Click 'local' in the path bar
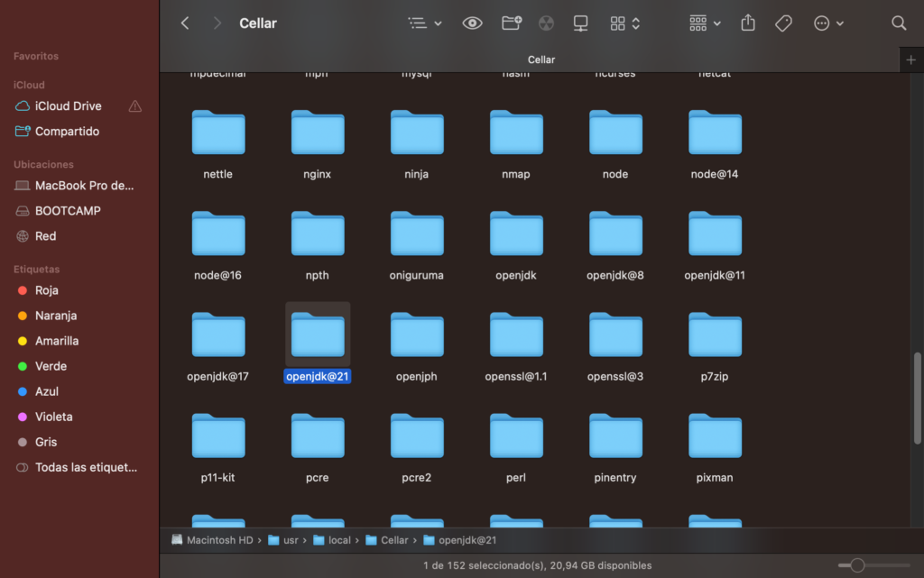 339,540
